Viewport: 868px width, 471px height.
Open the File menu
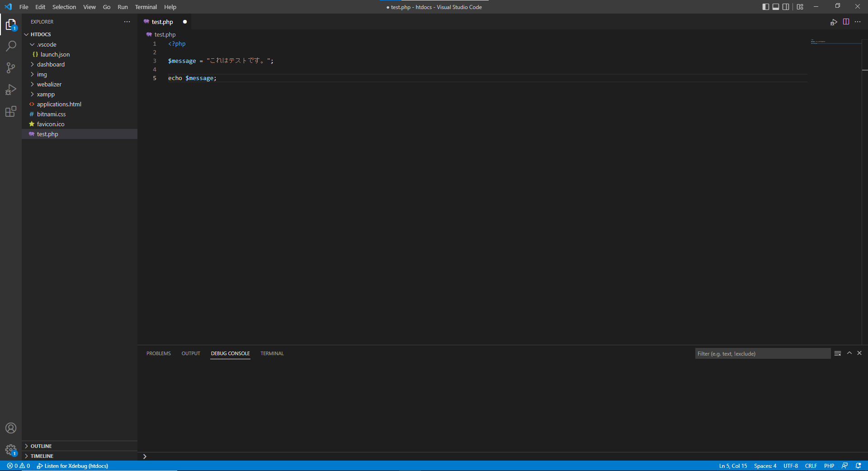click(24, 7)
